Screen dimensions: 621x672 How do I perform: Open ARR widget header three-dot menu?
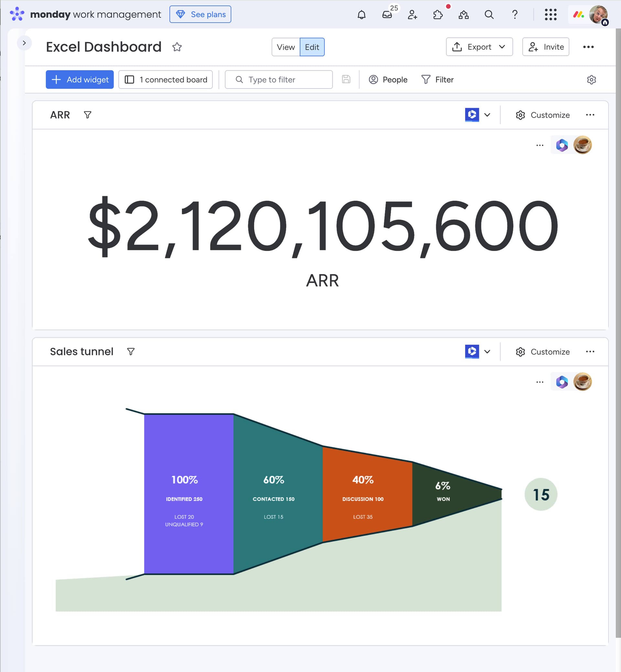click(x=590, y=115)
